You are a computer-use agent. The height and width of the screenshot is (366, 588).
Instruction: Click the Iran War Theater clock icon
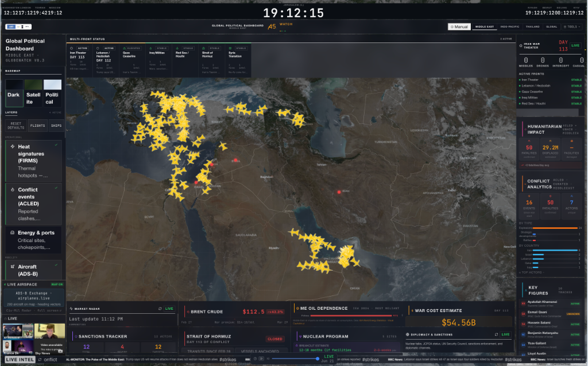click(x=520, y=46)
